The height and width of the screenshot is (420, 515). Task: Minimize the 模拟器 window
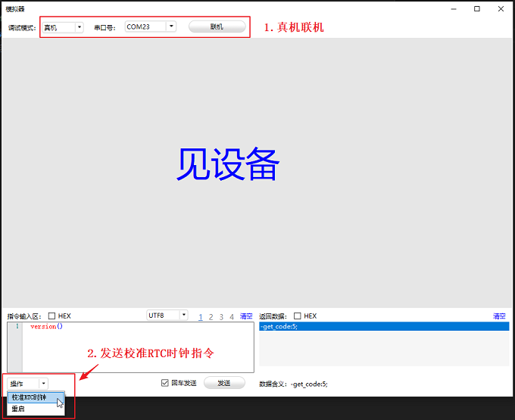(x=454, y=9)
